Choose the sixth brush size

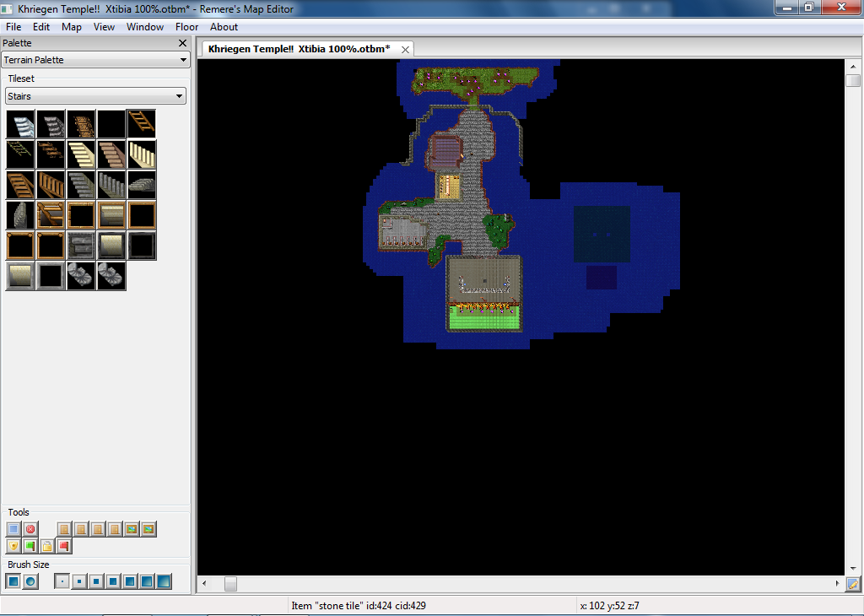(x=147, y=581)
